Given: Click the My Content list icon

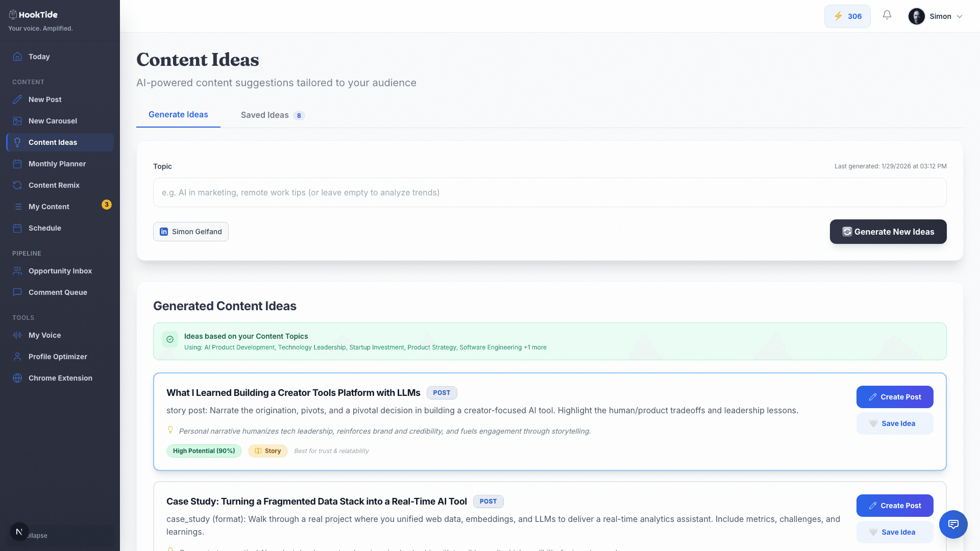Looking at the screenshot, I should [17, 207].
